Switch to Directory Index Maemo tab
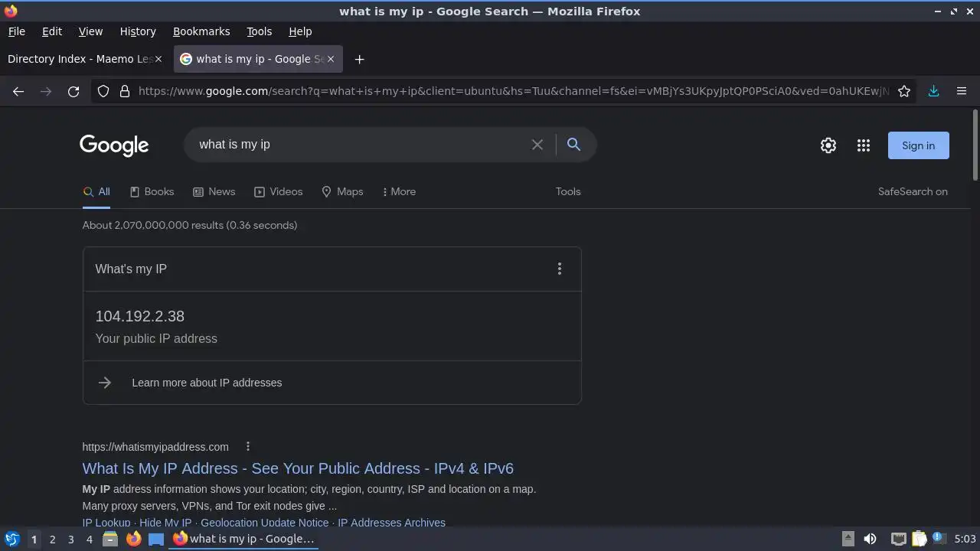Image resolution: width=980 pixels, height=551 pixels. [x=85, y=59]
